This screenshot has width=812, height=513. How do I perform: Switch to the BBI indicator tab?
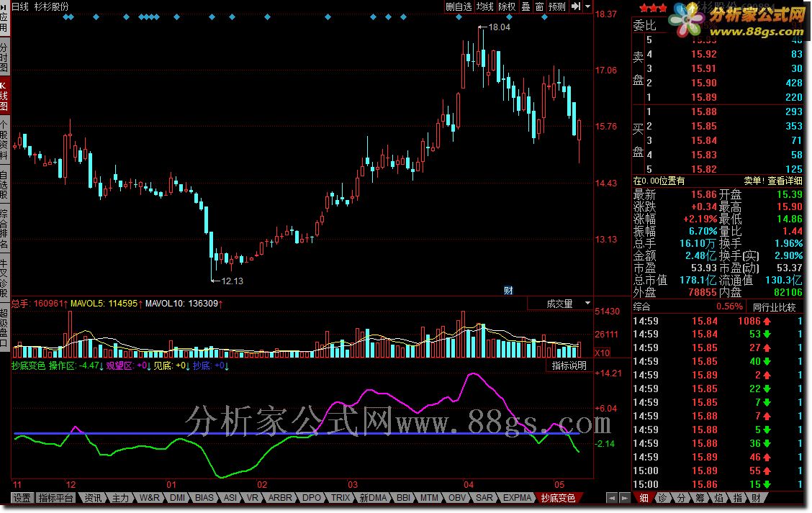[403, 498]
